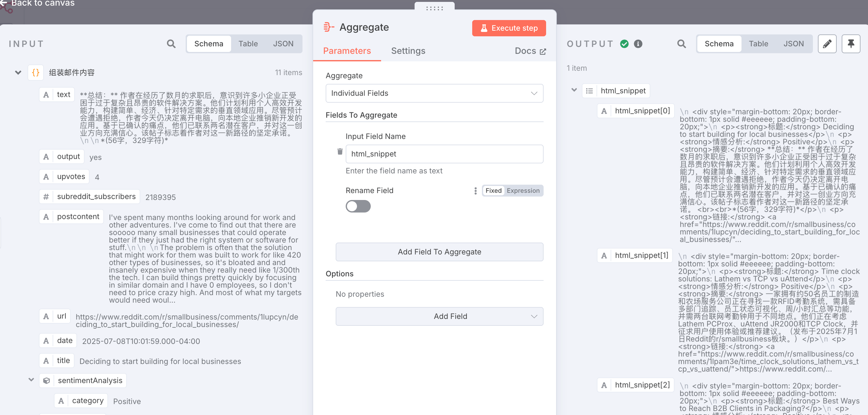Open the Docs external link
This screenshot has width=868, height=415.
[x=530, y=51]
